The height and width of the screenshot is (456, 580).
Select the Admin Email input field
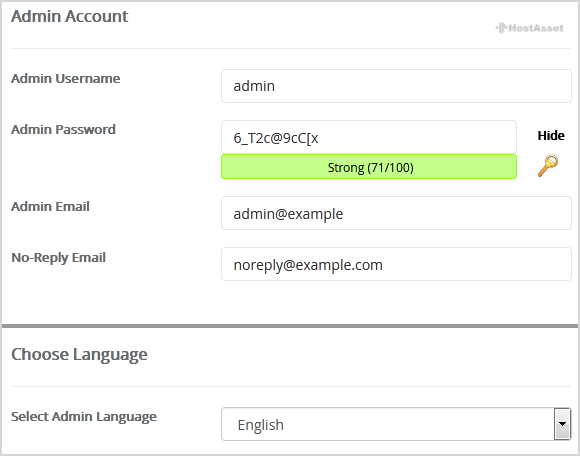pos(396,213)
